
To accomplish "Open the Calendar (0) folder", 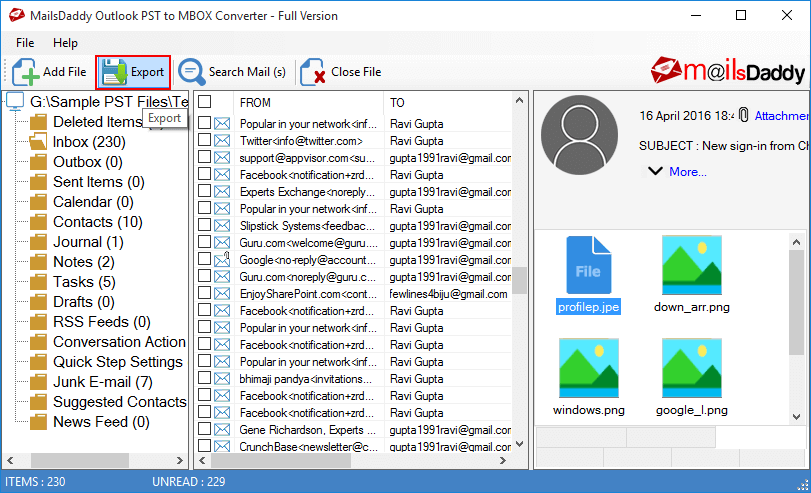I will pos(93,202).
